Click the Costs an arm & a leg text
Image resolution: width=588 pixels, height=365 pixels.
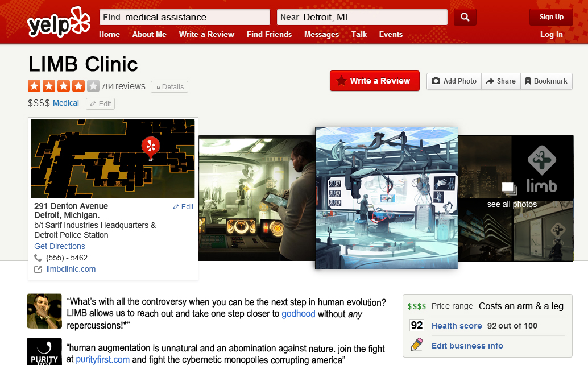click(521, 306)
